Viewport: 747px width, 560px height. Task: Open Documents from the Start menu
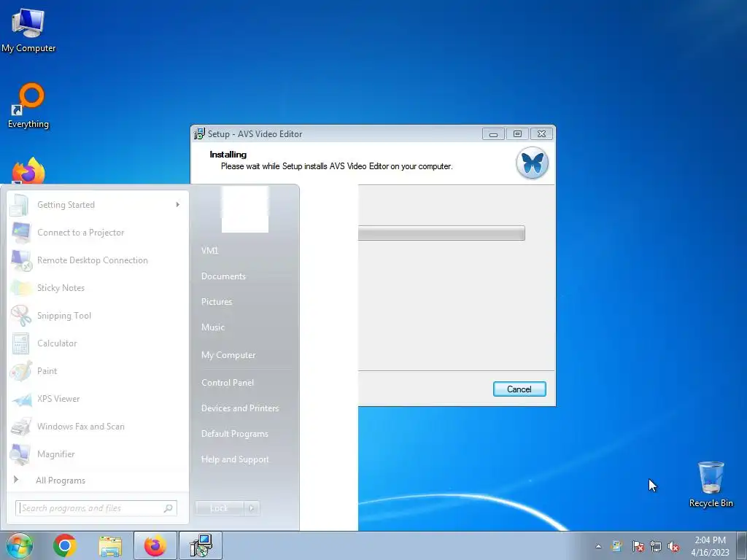coord(223,276)
